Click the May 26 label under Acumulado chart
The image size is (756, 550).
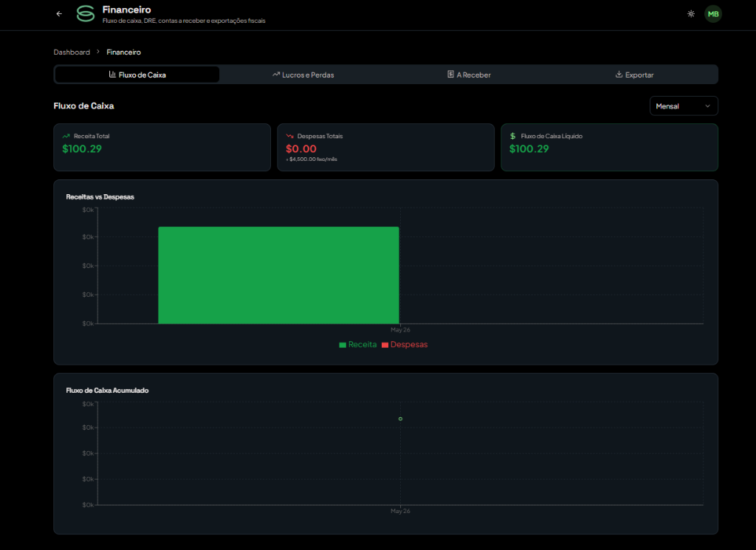pyautogui.click(x=400, y=511)
